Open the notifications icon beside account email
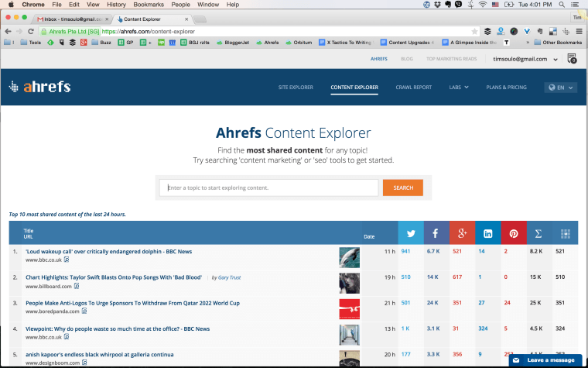The height and width of the screenshot is (368, 588). [x=572, y=59]
